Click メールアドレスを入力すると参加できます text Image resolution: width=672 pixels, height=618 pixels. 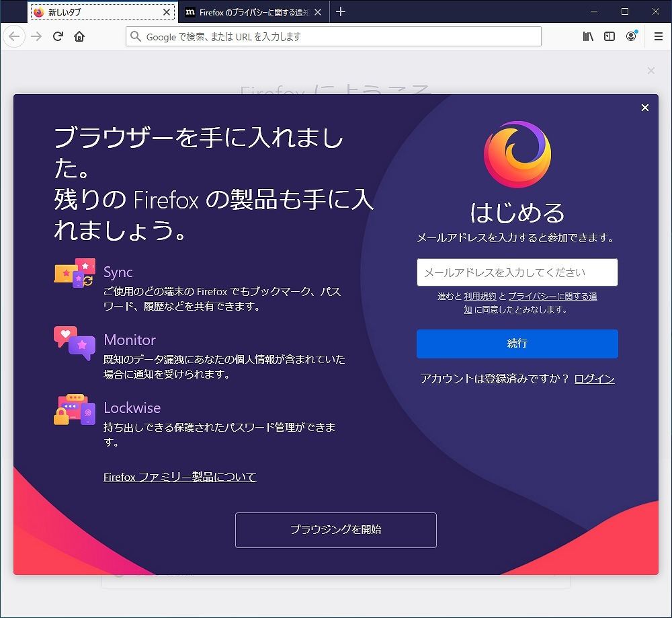pyautogui.click(x=516, y=237)
